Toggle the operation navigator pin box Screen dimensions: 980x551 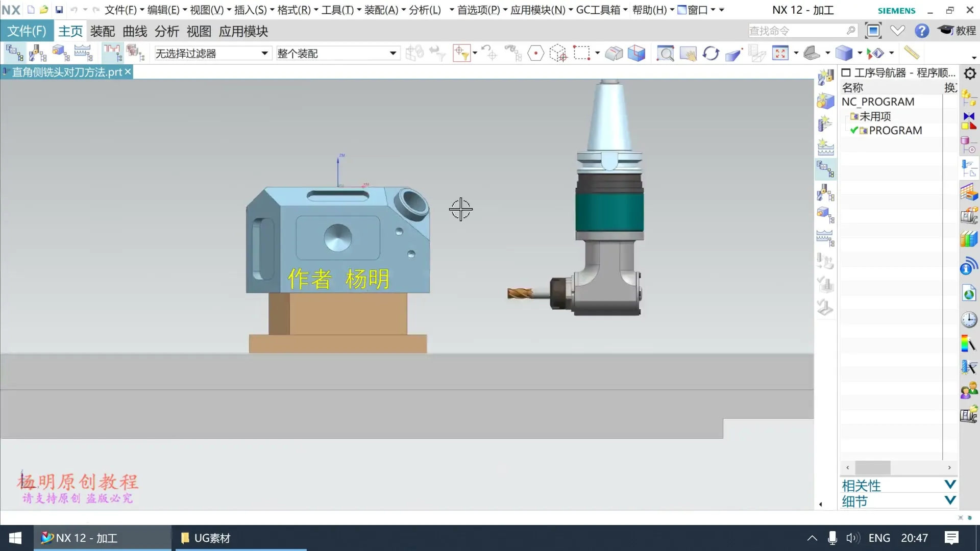[846, 72]
